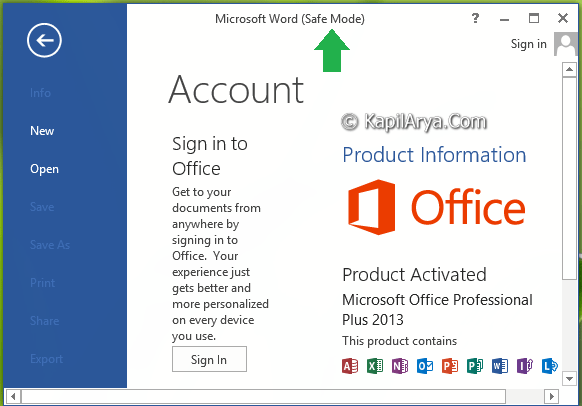Click the 'Sign in to Office' heading
Screen dimensions: 582x406
coord(210,156)
